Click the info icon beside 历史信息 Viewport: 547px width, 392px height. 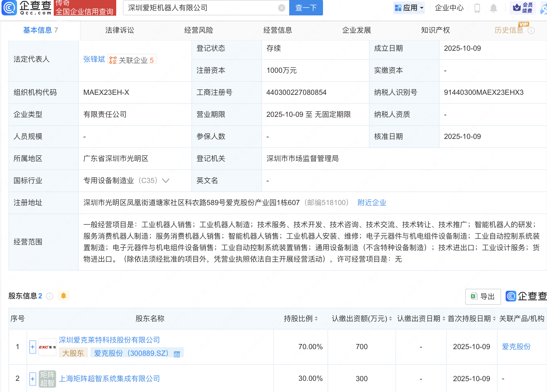(x=531, y=31)
